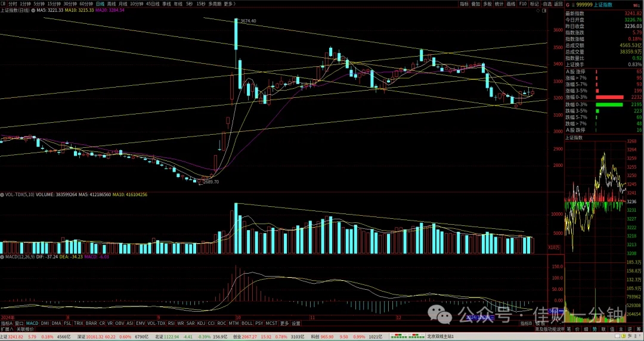Click the 北证 index in status bar

point(159,336)
